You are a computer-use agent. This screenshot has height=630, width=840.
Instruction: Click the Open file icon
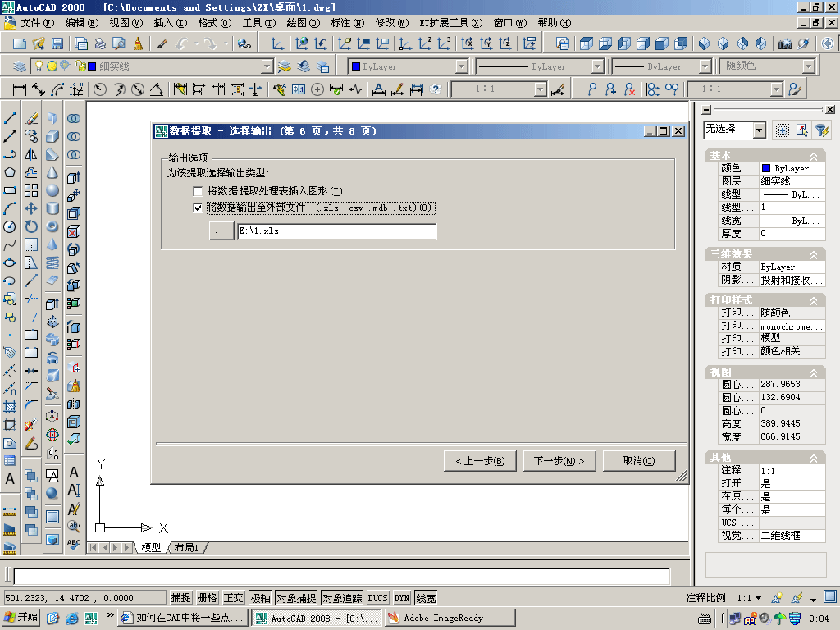coord(39,44)
